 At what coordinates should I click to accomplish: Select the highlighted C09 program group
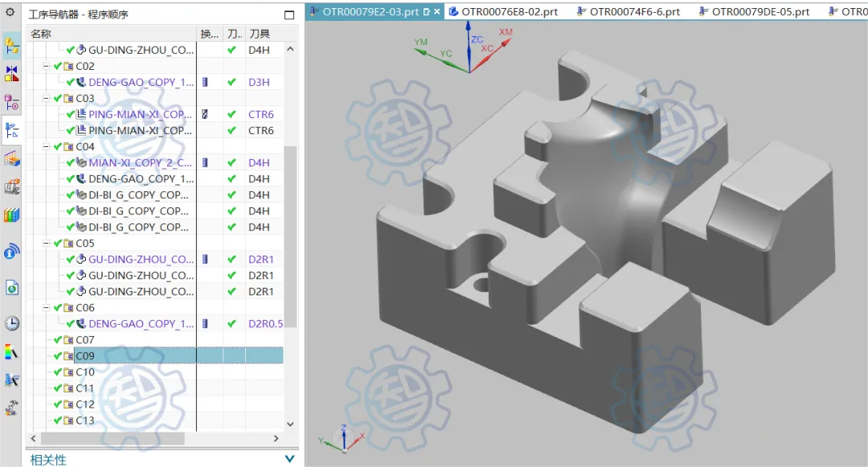pos(84,356)
